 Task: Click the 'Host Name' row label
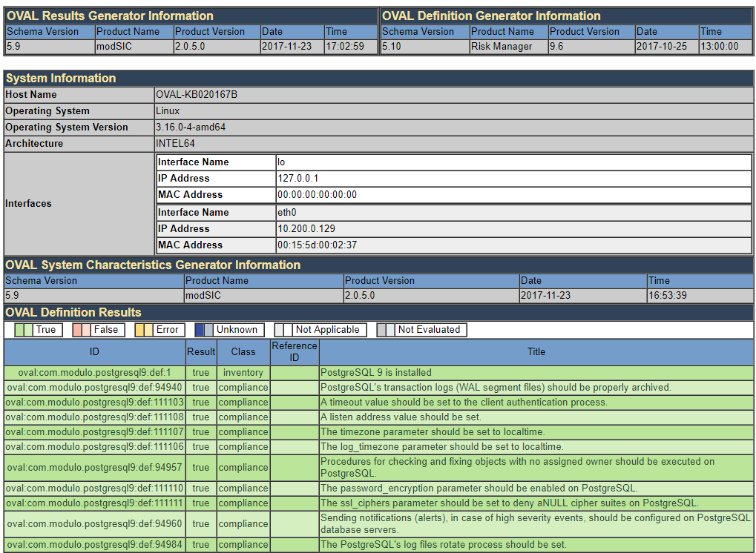tap(31, 95)
